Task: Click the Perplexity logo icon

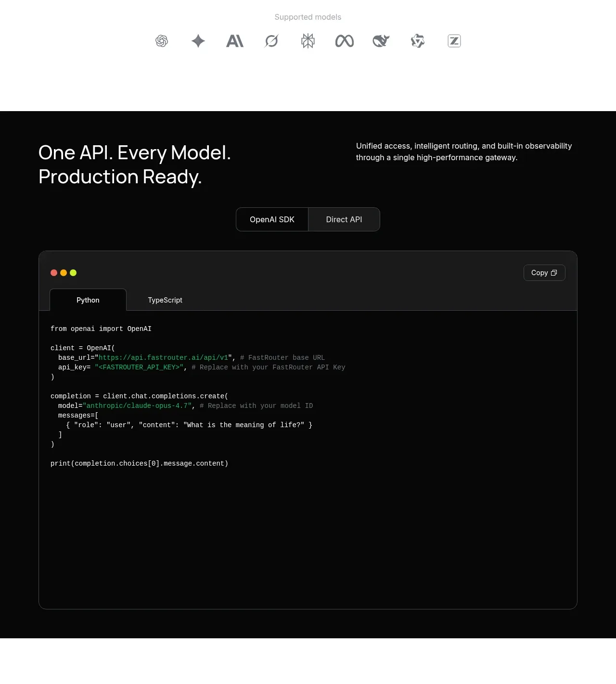Action: (x=308, y=41)
